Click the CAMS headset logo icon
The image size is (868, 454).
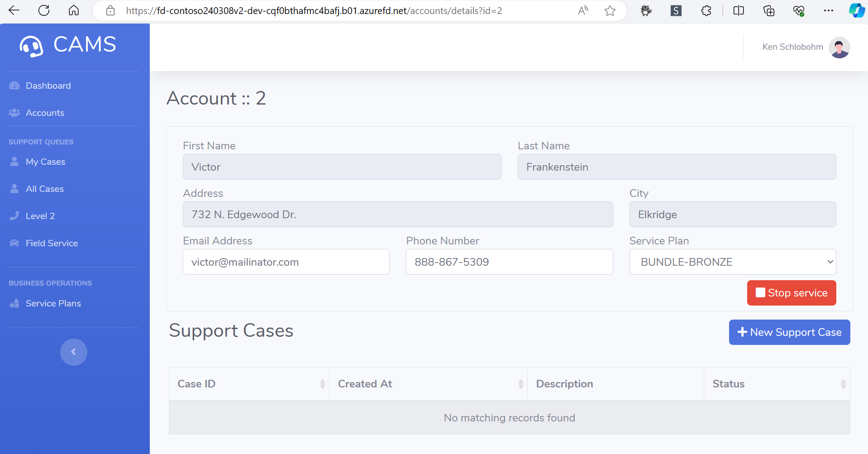coord(31,46)
